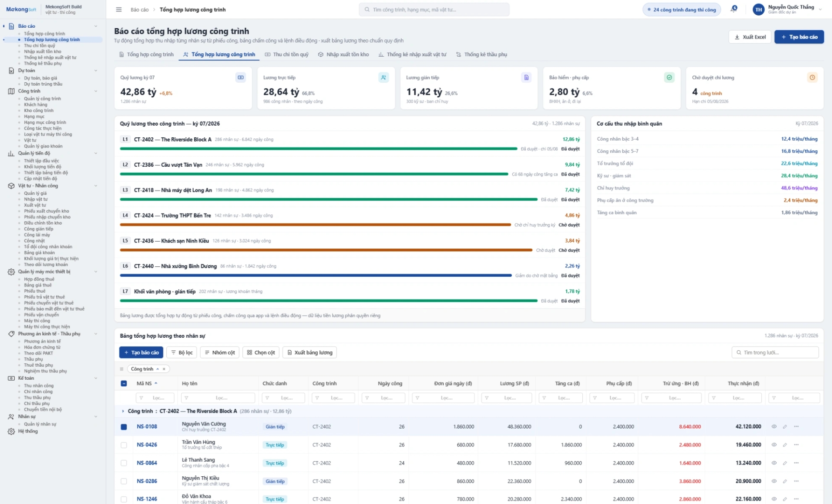832x504 pixels.
Task: Click the CT-2440 Nhà xưởng Bình Dương progress bar
Action: click(x=316, y=276)
